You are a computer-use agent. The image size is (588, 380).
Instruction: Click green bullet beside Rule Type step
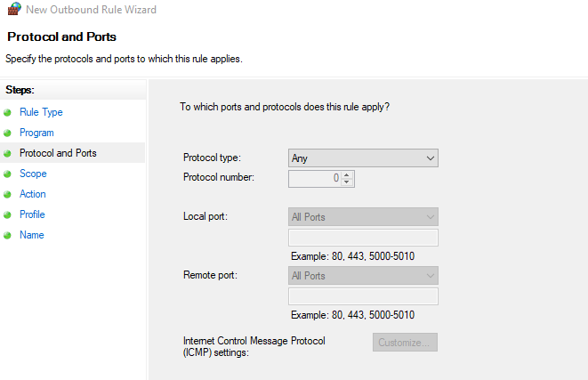tap(8, 113)
